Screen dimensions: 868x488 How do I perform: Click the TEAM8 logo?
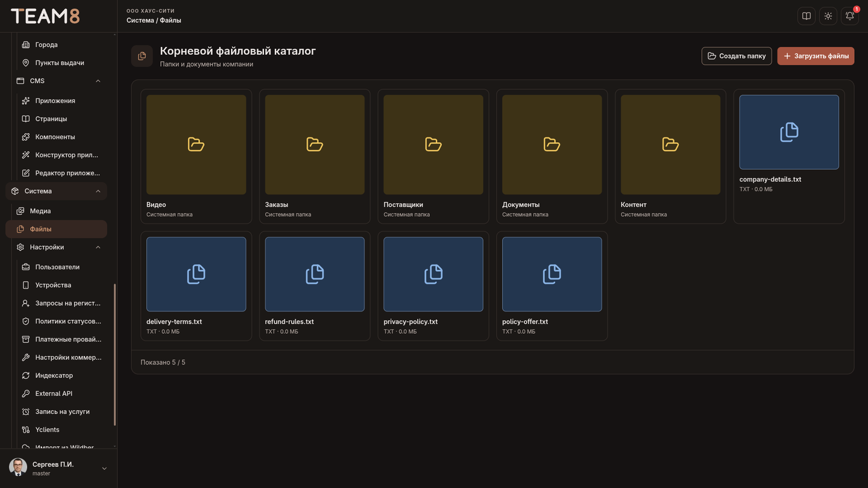[45, 16]
